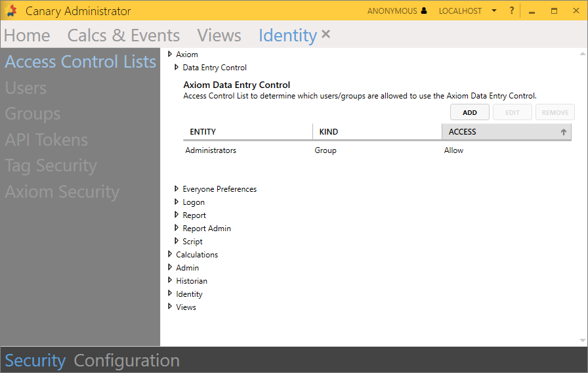Collapse the Axiom tree node
The width and height of the screenshot is (588, 373).
[170, 55]
